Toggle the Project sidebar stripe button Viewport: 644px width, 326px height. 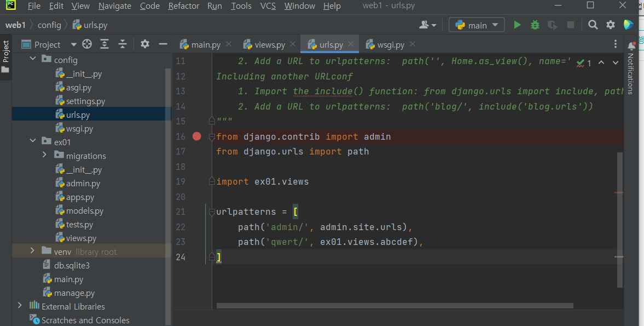click(5, 57)
